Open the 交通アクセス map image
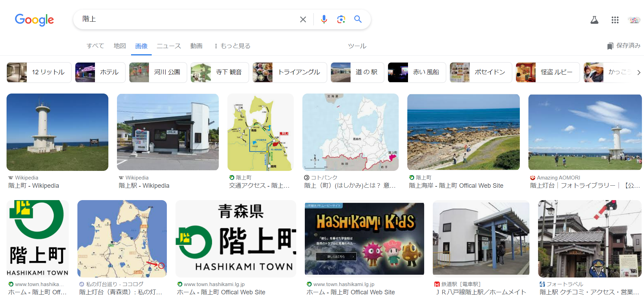The width and height of the screenshot is (644, 295). click(260, 132)
